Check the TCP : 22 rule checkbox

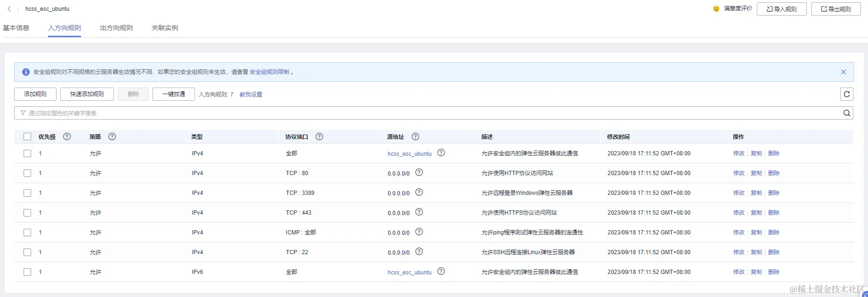click(x=27, y=252)
